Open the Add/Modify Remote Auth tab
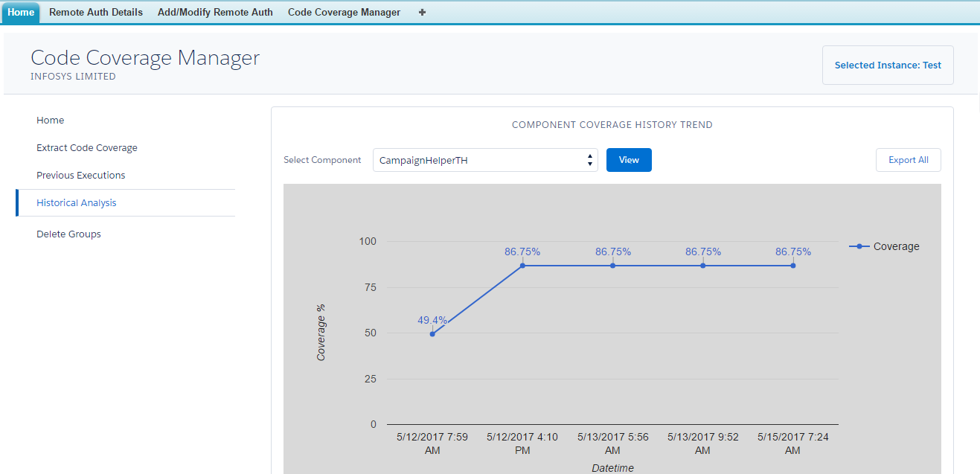The height and width of the screenshot is (474, 980). coord(215,13)
